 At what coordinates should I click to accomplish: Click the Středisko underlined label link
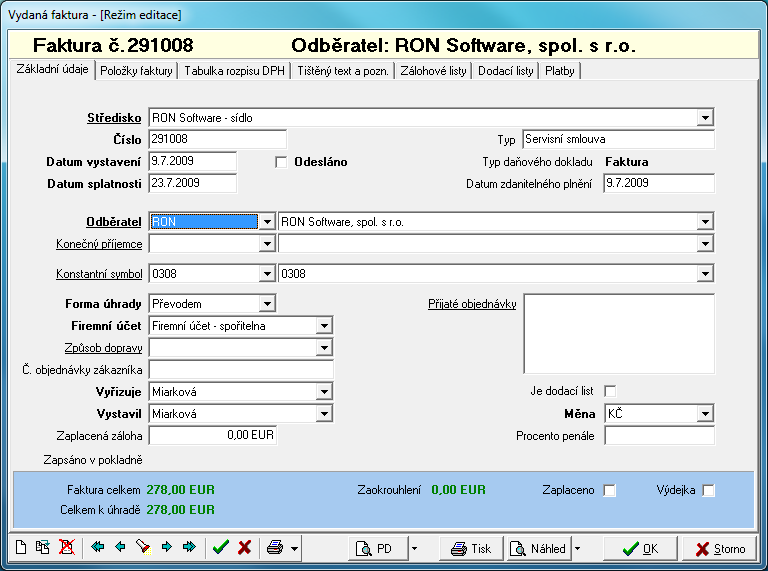tap(114, 118)
